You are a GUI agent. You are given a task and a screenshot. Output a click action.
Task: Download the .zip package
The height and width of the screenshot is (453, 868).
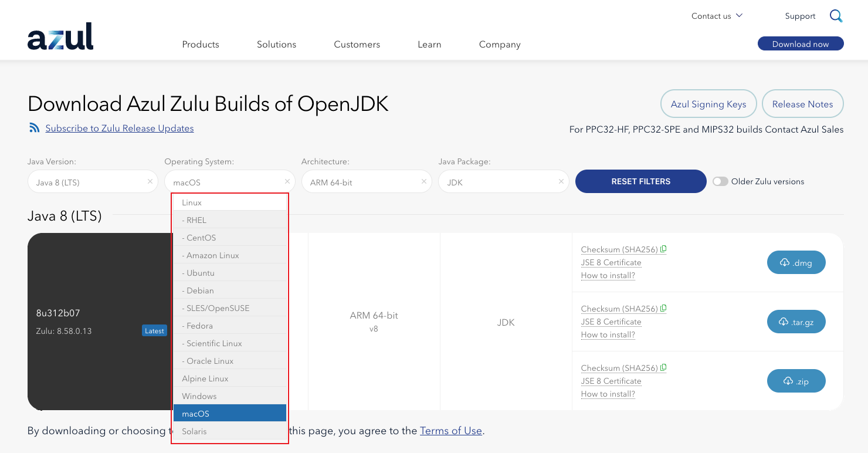click(796, 381)
